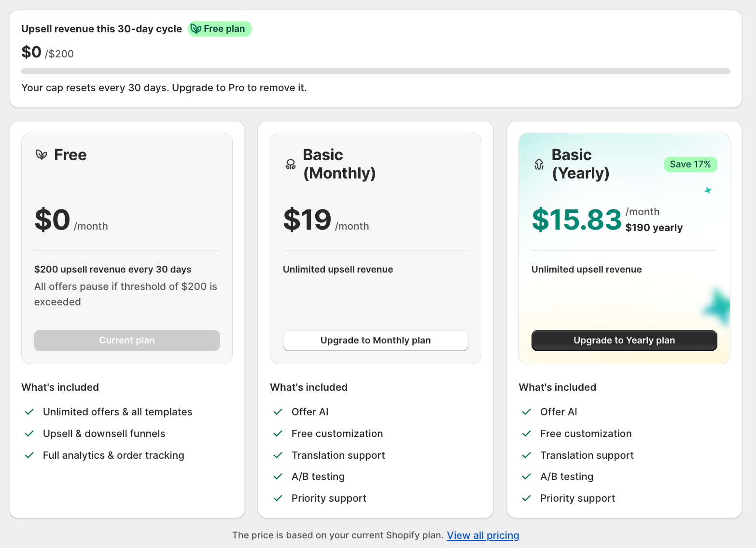This screenshot has width=756, height=548.
Task: Click 'All offers pause if threshold' description
Action: 126,294
